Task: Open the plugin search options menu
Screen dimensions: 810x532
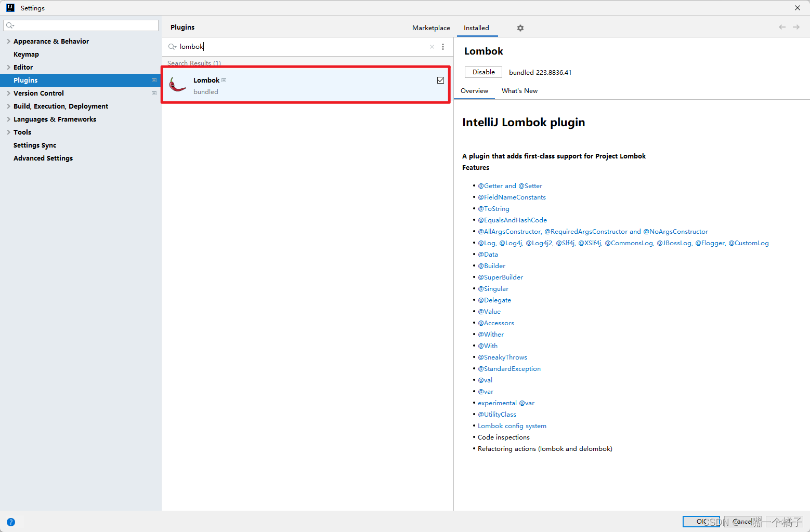Action: pyautogui.click(x=443, y=47)
